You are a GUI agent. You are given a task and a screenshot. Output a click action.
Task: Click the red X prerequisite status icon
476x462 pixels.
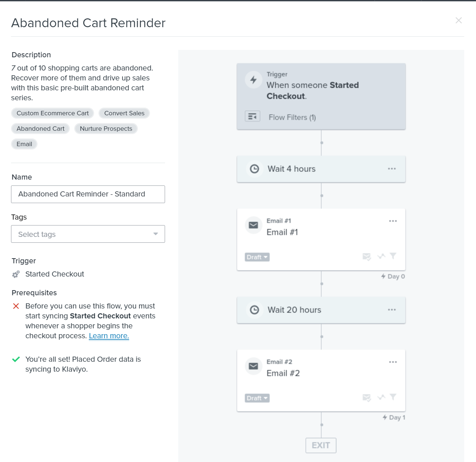tap(15, 306)
